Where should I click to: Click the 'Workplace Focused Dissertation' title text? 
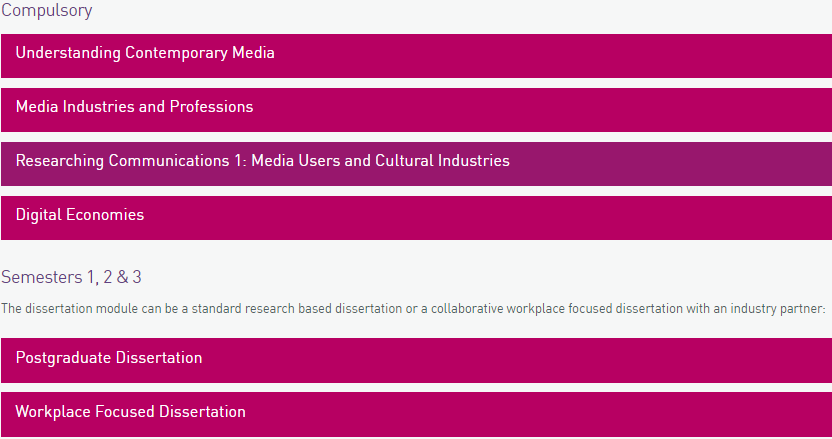click(131, 412)
